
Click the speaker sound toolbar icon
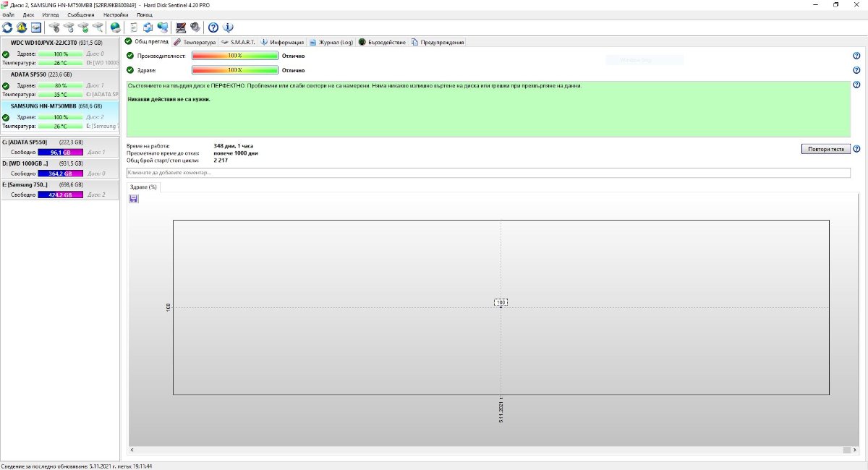tap(195, 27)
